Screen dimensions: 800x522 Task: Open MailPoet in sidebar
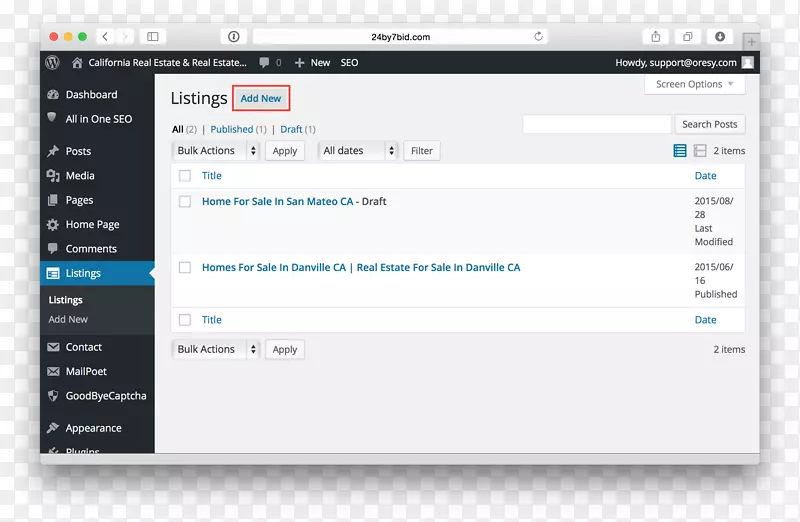tap(97, 371)
